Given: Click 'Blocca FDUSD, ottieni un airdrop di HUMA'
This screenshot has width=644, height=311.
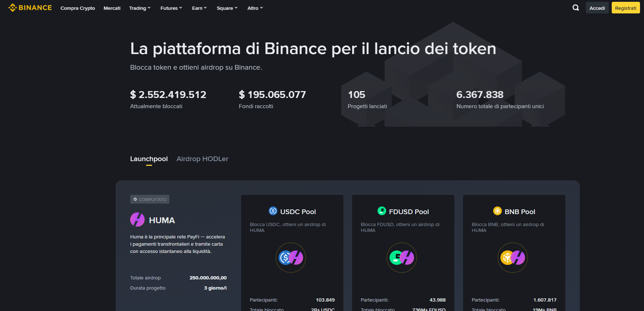Looking at the screenshot, I should pyautogui.click(x=400, y=227).
